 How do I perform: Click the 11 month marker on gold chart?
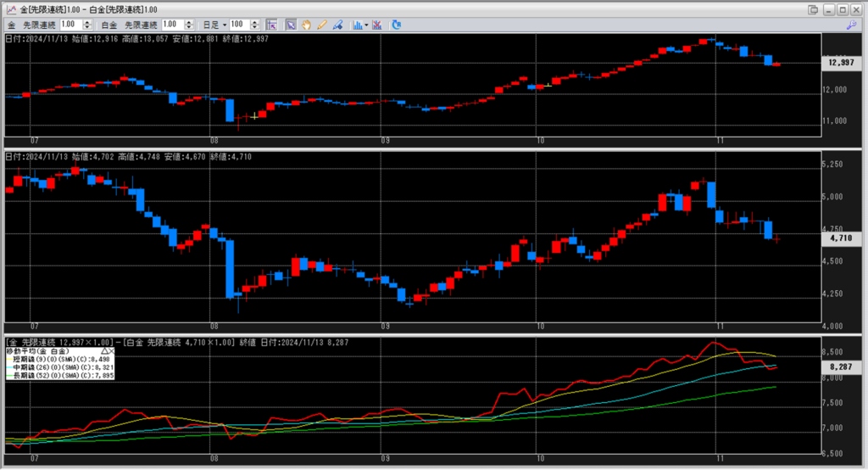(720, 141)
